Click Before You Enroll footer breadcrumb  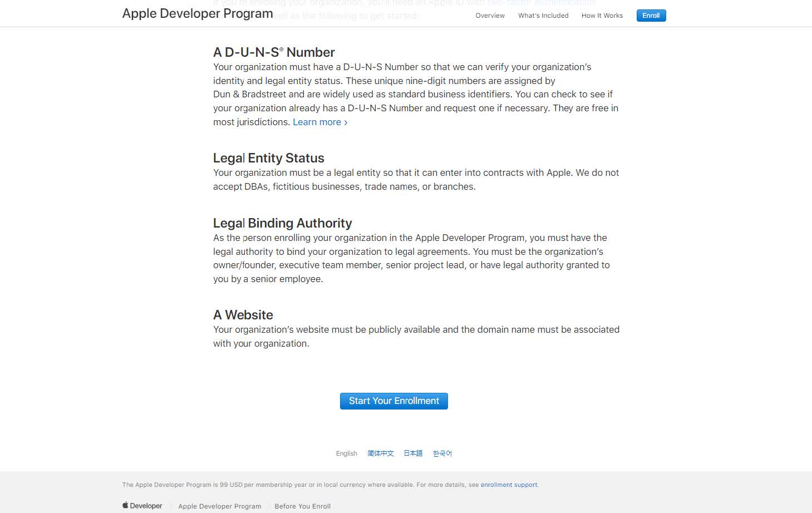[x=303, y=506]
